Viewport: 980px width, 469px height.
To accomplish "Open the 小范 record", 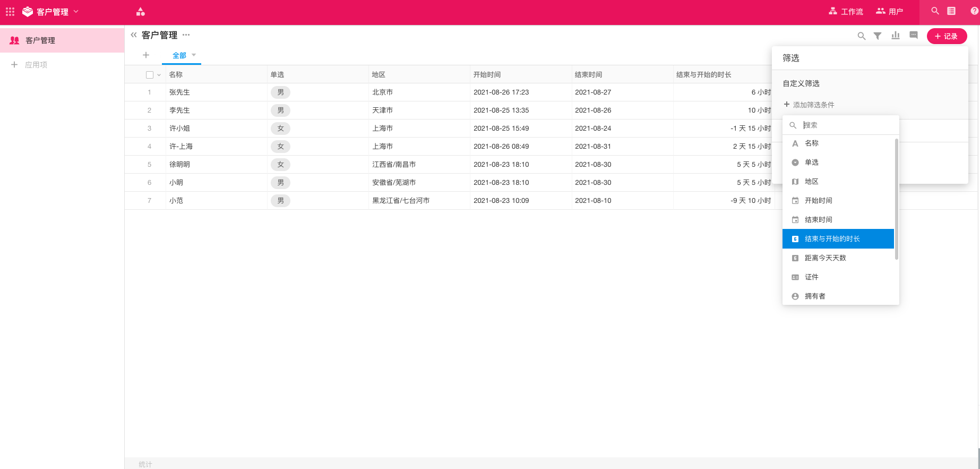I will tap(176, 201).
